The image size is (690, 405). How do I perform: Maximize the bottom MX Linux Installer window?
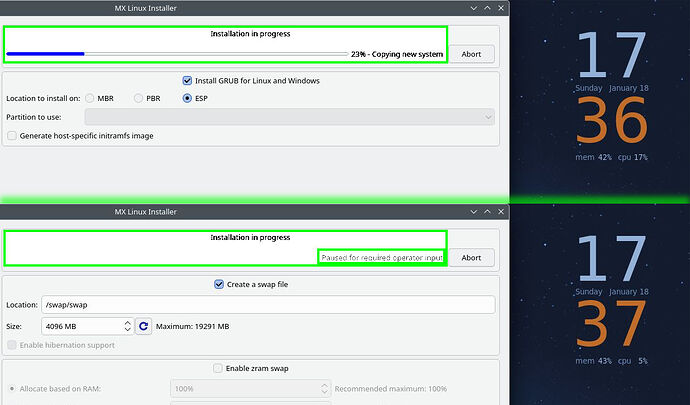click(x=487, y=212)
